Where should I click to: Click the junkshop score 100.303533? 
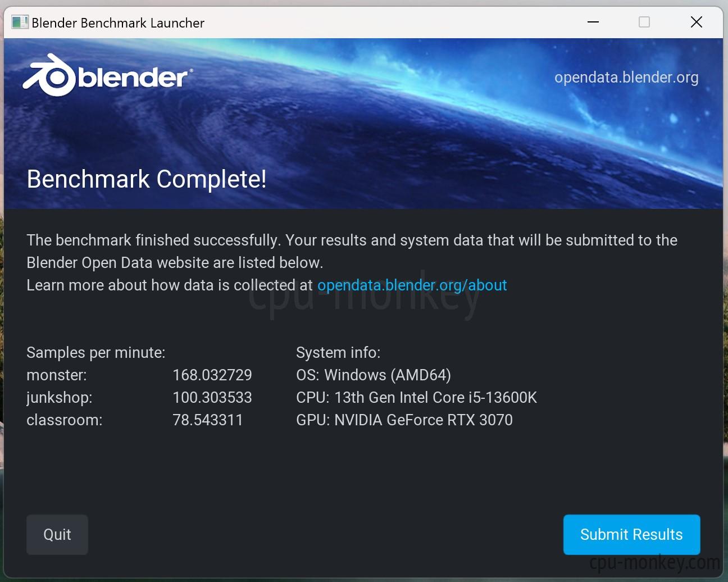(212, 397)
